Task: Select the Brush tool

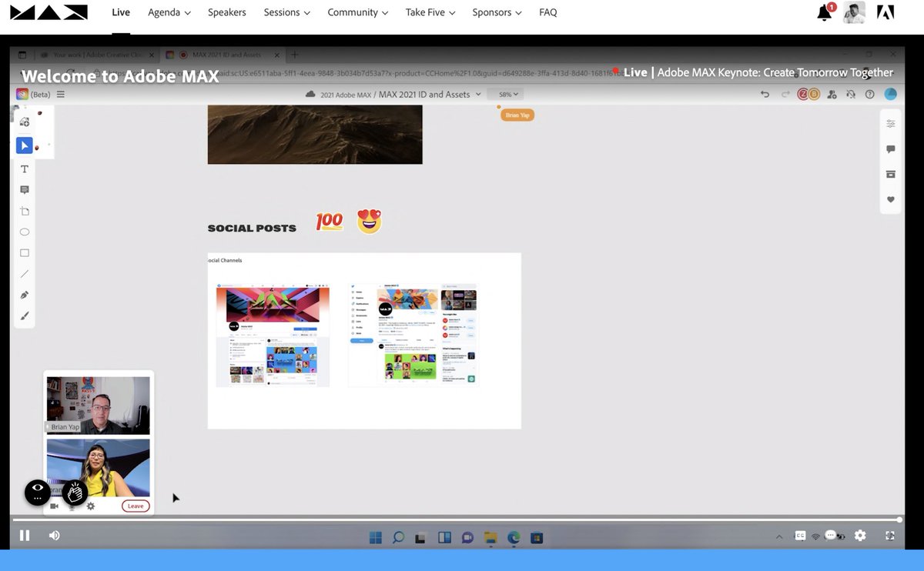Action: 25,316
